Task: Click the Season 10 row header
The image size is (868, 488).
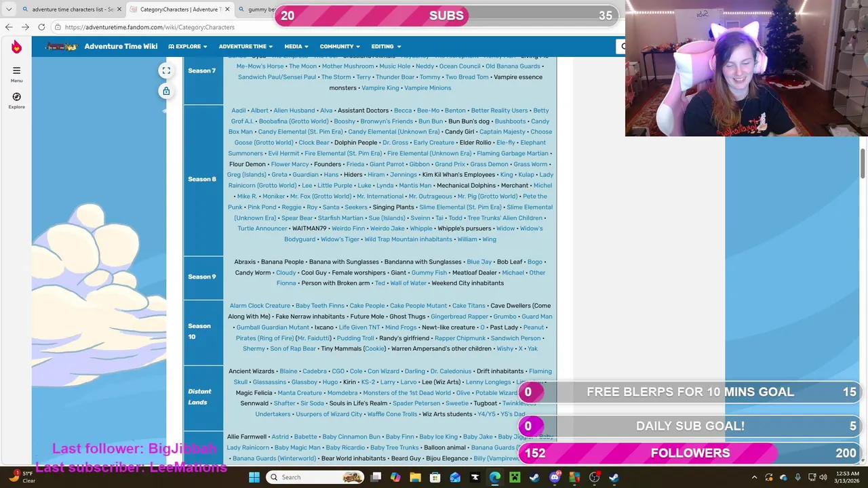Action: pyautogui.click(x=203, y=331)
